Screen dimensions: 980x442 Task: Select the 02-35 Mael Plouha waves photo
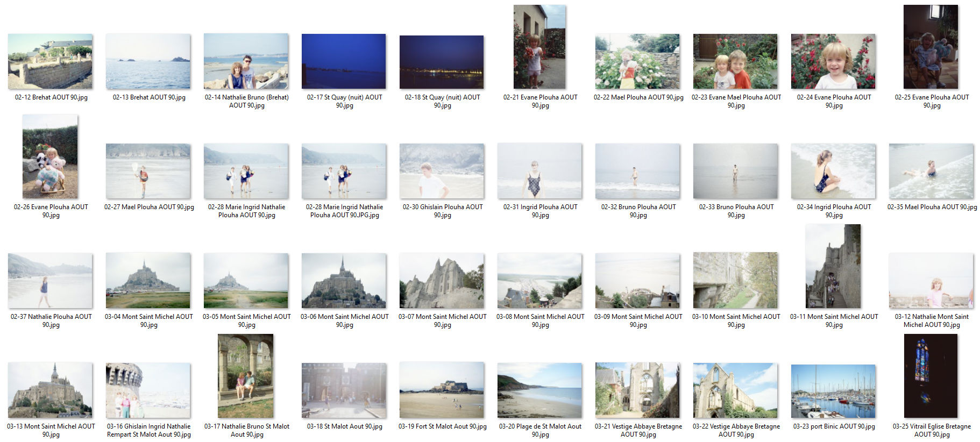click(931, 171)
